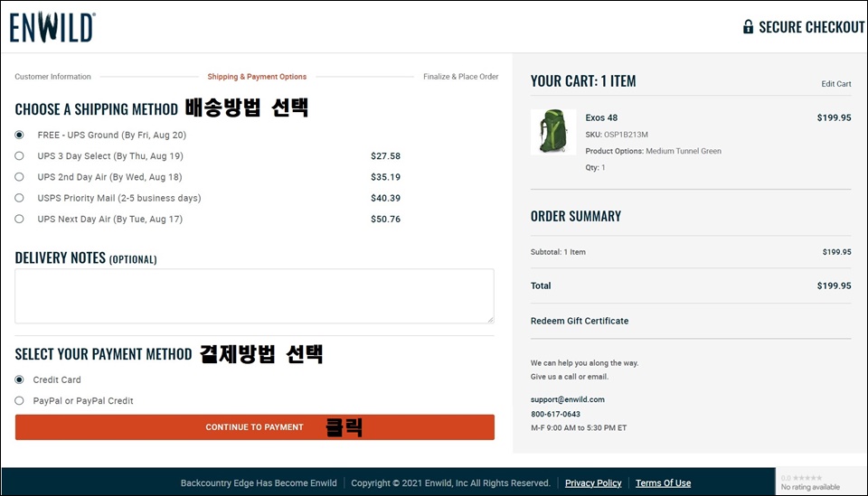Viewport: 868px width, 496px height.
Task: Click the Qty: 1 text
Action: pyautogui.click(x=595, y=167)
